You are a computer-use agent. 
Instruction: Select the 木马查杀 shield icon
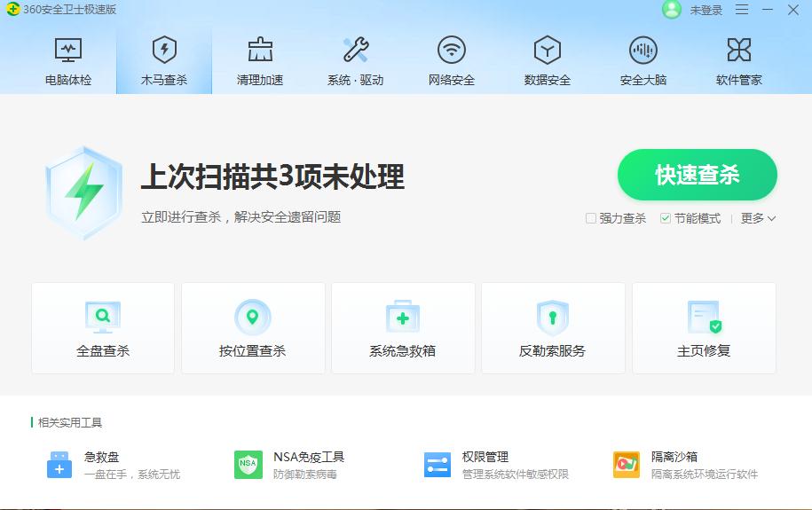[164, 50]
